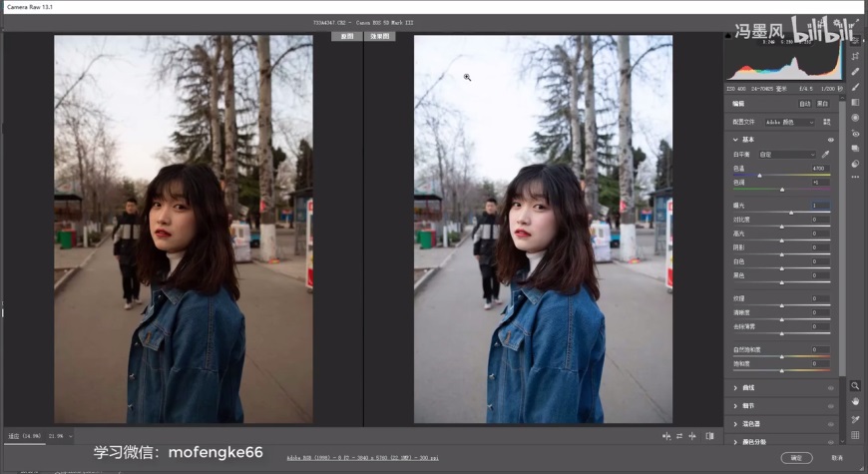Image resolution: width=868 pixels, height=474 pixels.
Task: Select the Graduated Filter tool
Action: coord(855,103)
